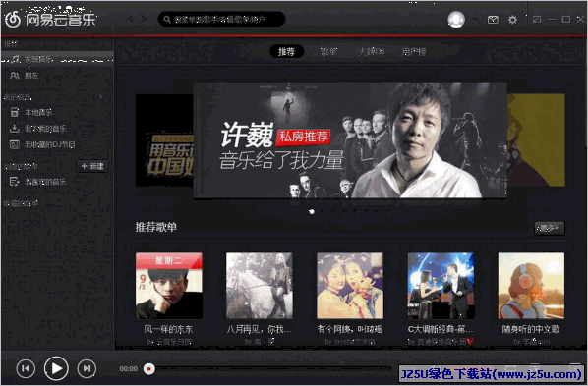
Task: Open the 有个网婊，叫琼瑶 playlist cover
Action: [x=350, y=286]
